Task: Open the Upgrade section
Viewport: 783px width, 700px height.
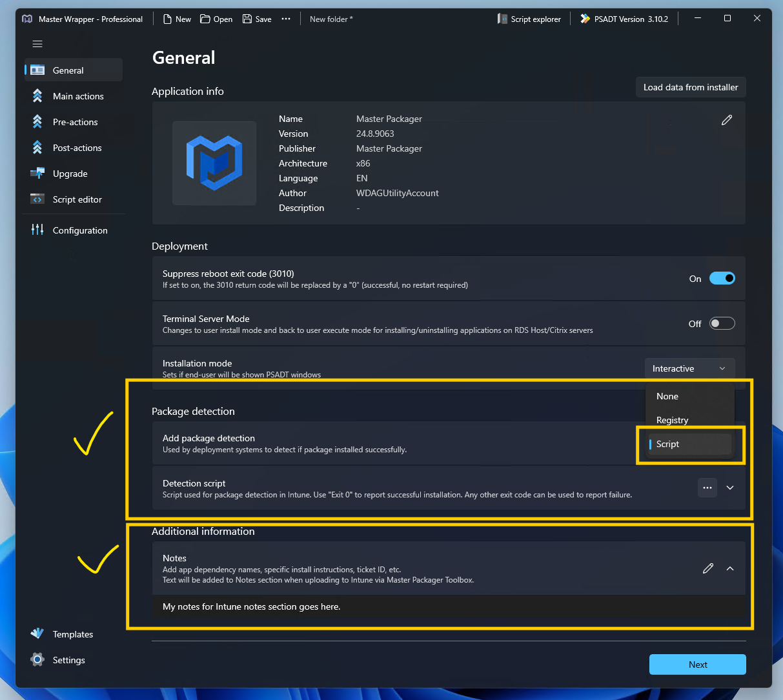Action: click(74, 174)
